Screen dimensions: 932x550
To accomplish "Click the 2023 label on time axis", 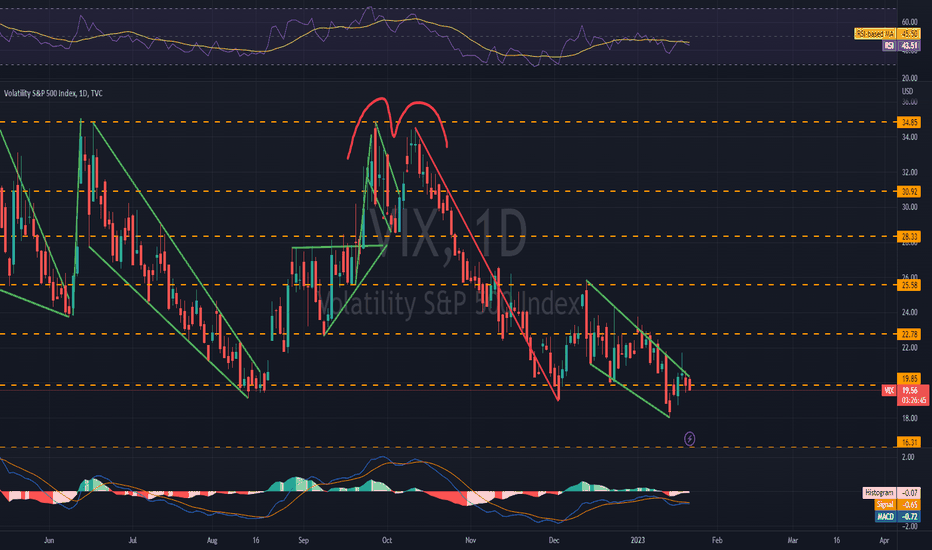I will click(638, 540).
